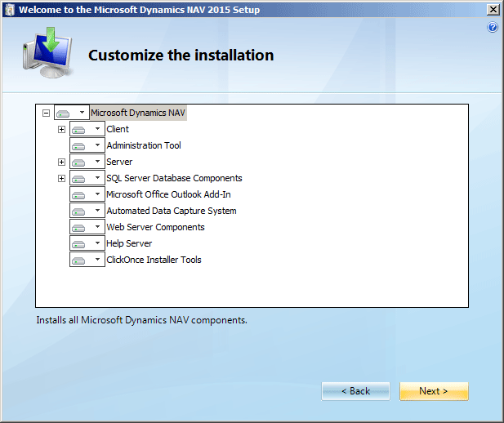Click the help question mark icon
This screenshot has height=423, width=504.
[492, 28]
